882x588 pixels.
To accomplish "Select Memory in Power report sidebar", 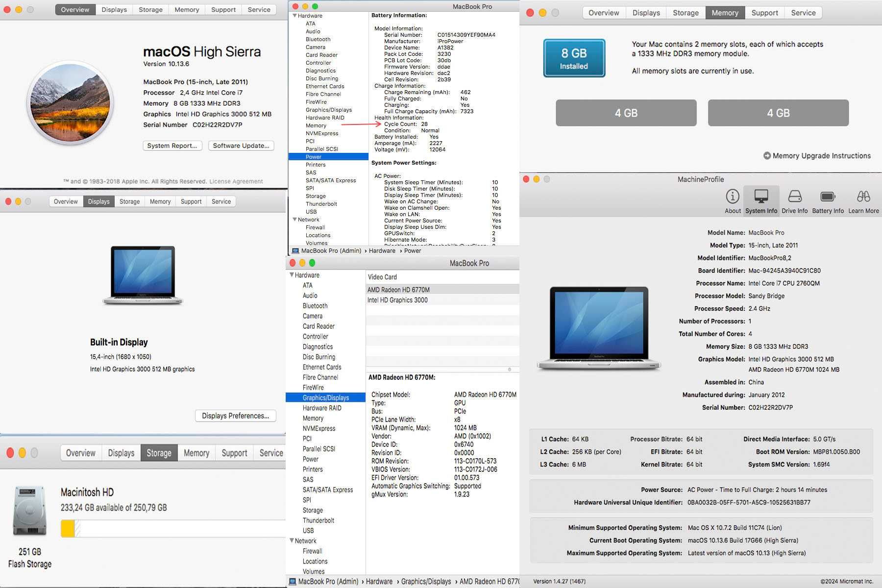I will tap(316, 125).
